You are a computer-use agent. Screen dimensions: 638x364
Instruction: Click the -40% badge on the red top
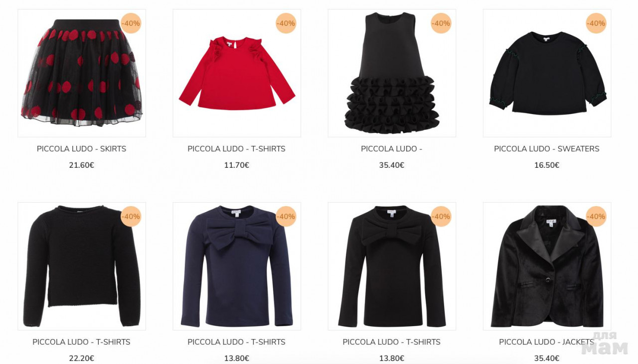tap(286, 23)
